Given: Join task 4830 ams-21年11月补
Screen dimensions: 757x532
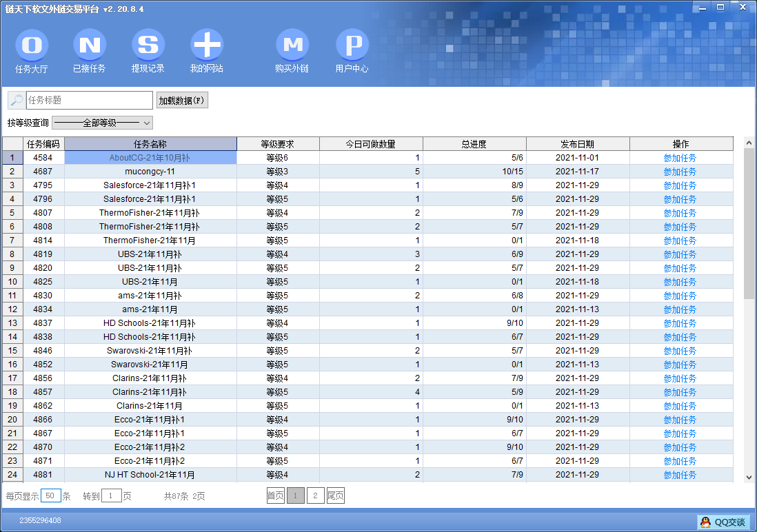Looking at the screenshot, I should point(680,296).
